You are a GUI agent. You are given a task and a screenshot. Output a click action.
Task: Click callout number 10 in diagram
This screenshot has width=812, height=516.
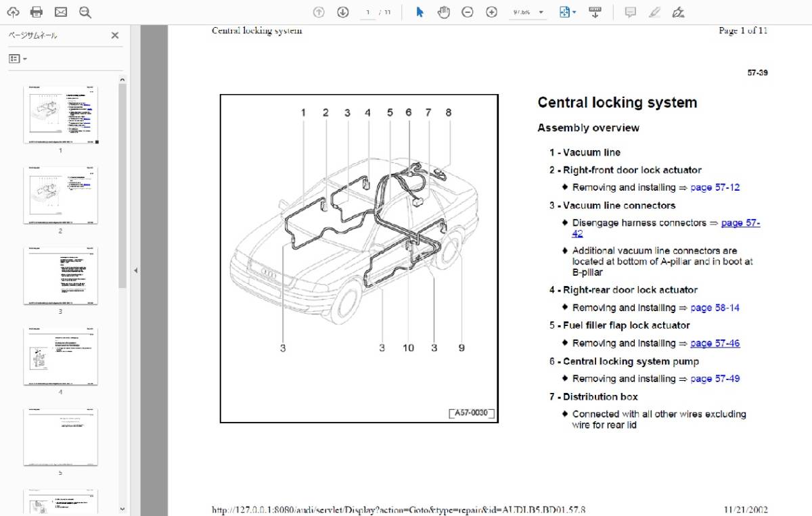(408, 348)
